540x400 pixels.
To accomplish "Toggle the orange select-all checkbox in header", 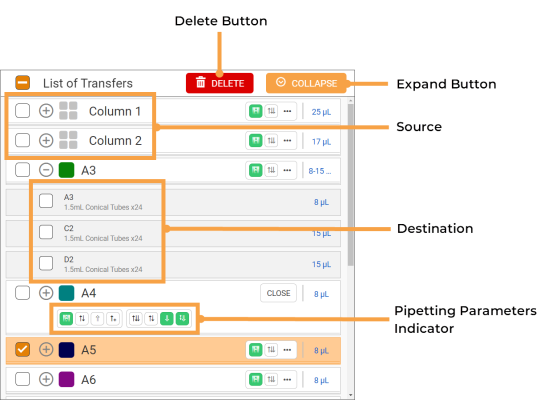I will (23, 83).
